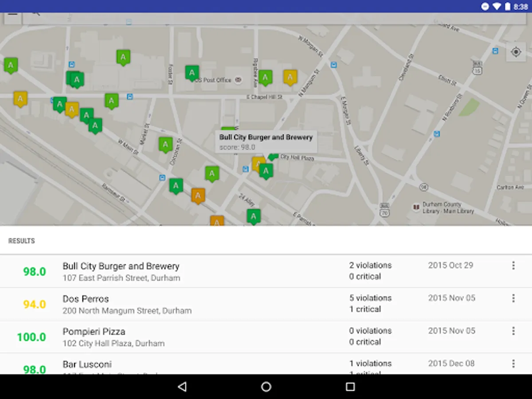Tap bus stop icon at Corcoran St and W Main St

click(x=162, y=177)
